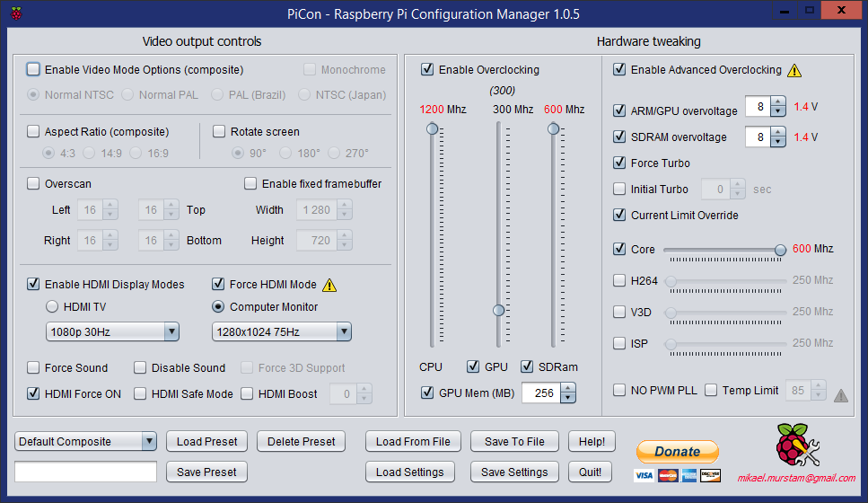The height and width of the screenshot is (503, 868).
Task: Open the 1080p 30Hz HDMI TV dropdown
Action: pyautogui.click(x=112, y=331)
